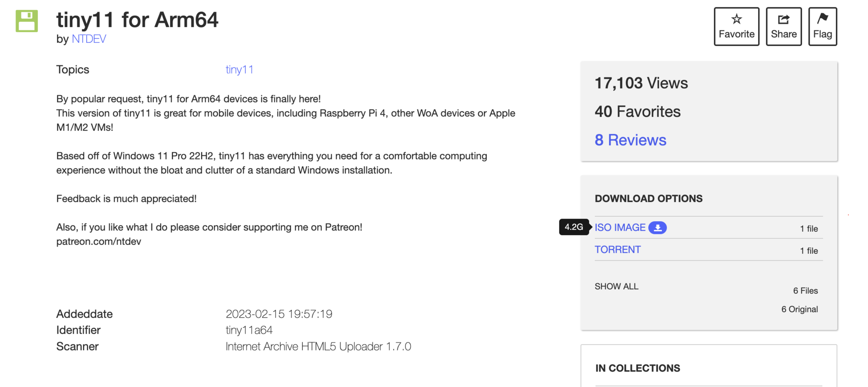Screen dimensions: 868x387
Task: Download the ISO IMAGE file
Action: pos(620,228)
